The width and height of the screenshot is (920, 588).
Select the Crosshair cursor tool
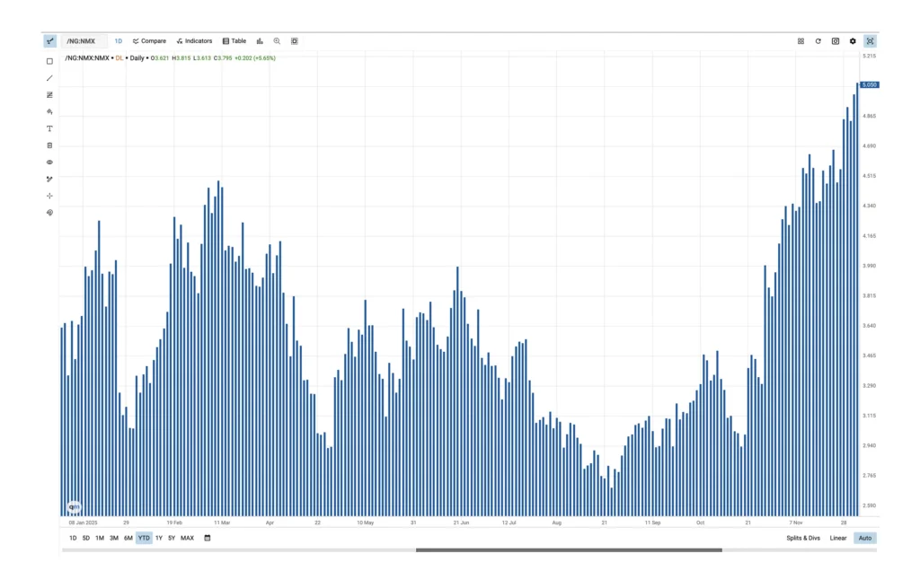pyautogui.click(x=49, y=196)
